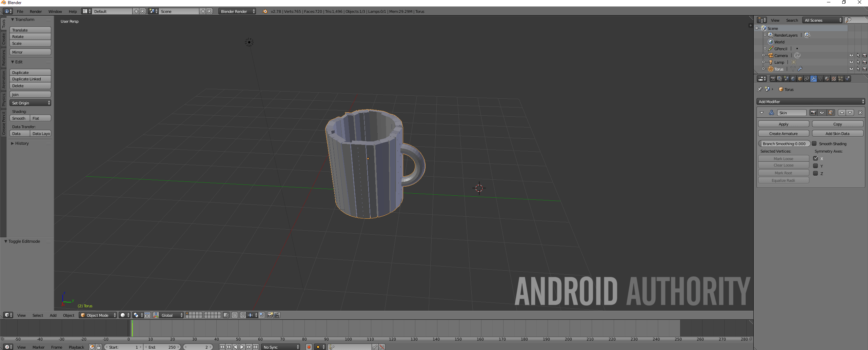868x350 pixels.
Task: Open the Modifiers properties tab (wrench icon)
Action: [813, 79]
